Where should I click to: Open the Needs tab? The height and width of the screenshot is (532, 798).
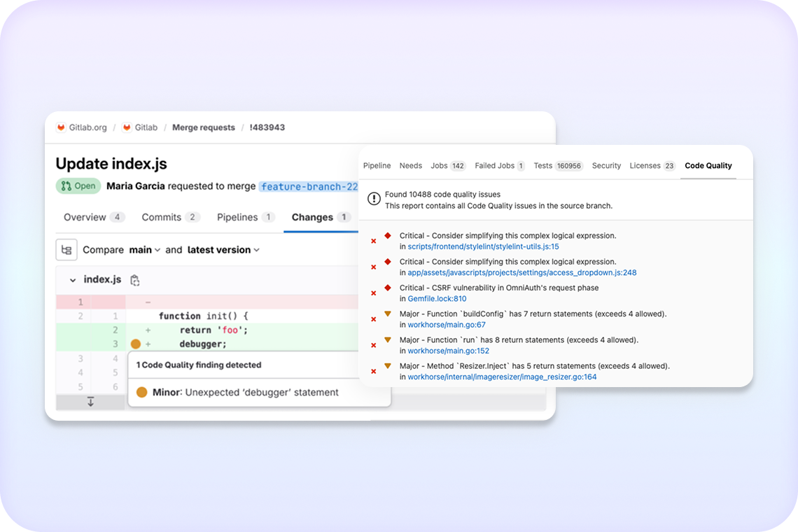click(411, 165)
